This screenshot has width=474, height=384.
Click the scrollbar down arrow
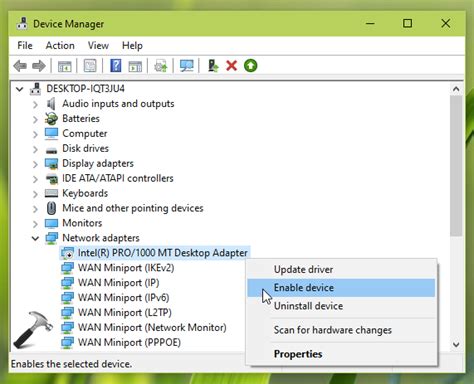[x=456, y=344]
